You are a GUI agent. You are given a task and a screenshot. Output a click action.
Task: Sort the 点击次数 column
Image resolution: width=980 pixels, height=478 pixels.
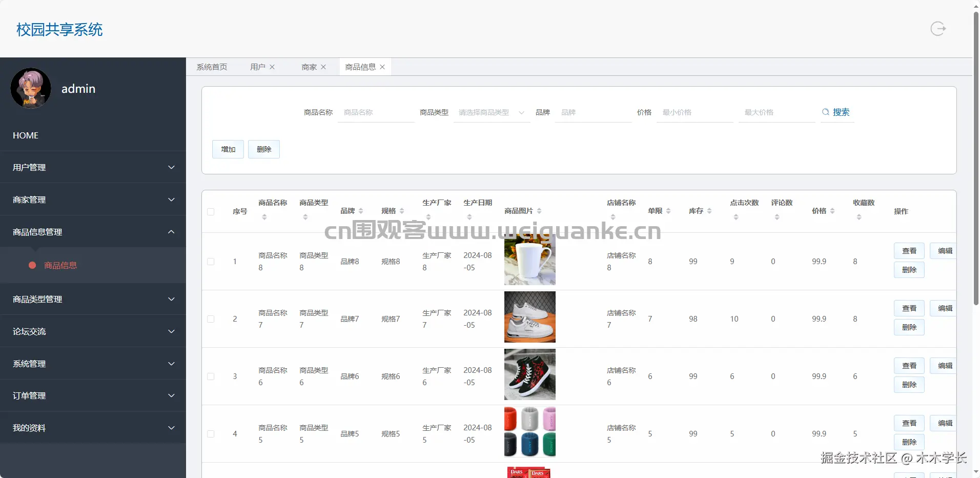pyautogui.click(x=736, y=216)
